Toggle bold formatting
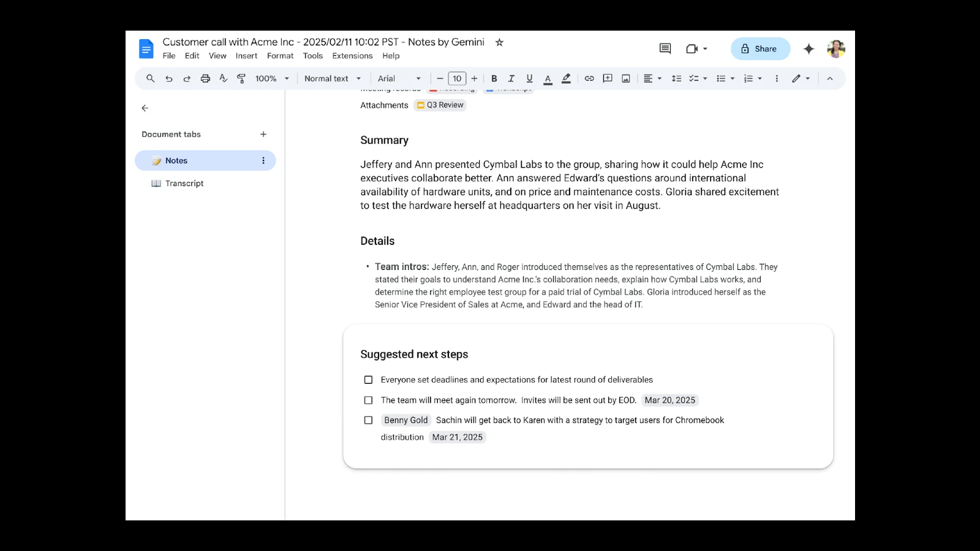 click(x=494, y=78)
